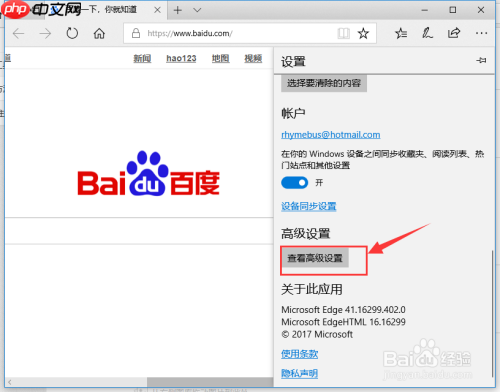500x392 pixels.
Task: Open 设备同步设置 link
Action: tap(309, 206)
